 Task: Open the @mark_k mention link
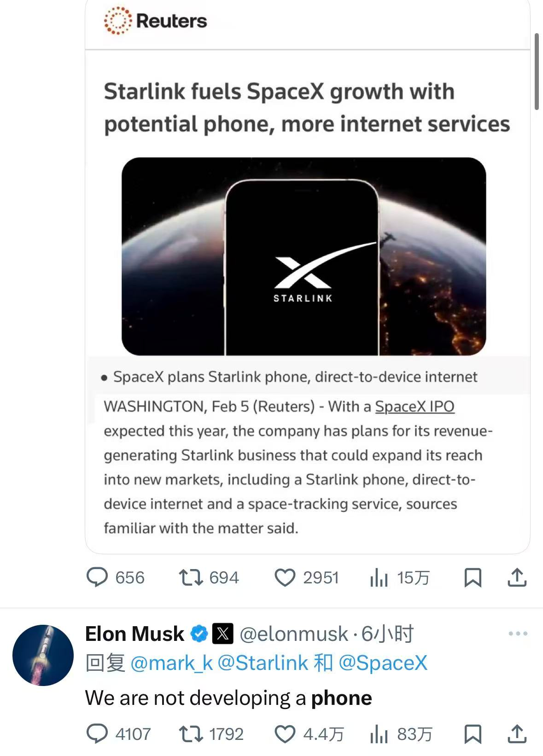point(172,663)
